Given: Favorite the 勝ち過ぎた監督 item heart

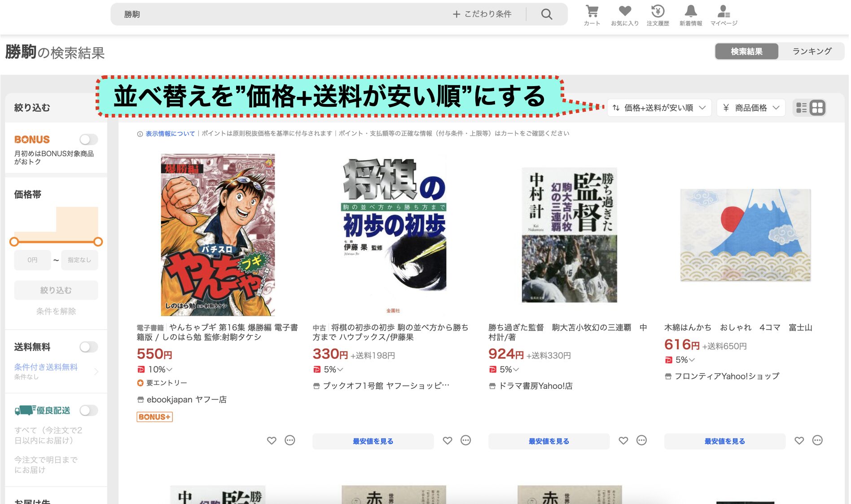Looking at the screenshot, I should pos(623,441).
